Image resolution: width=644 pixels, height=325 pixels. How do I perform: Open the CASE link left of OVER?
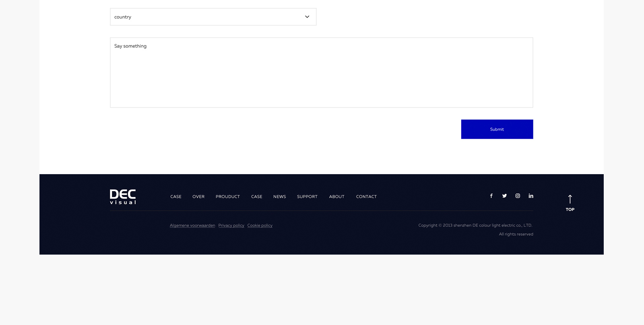tap(176, 197)
